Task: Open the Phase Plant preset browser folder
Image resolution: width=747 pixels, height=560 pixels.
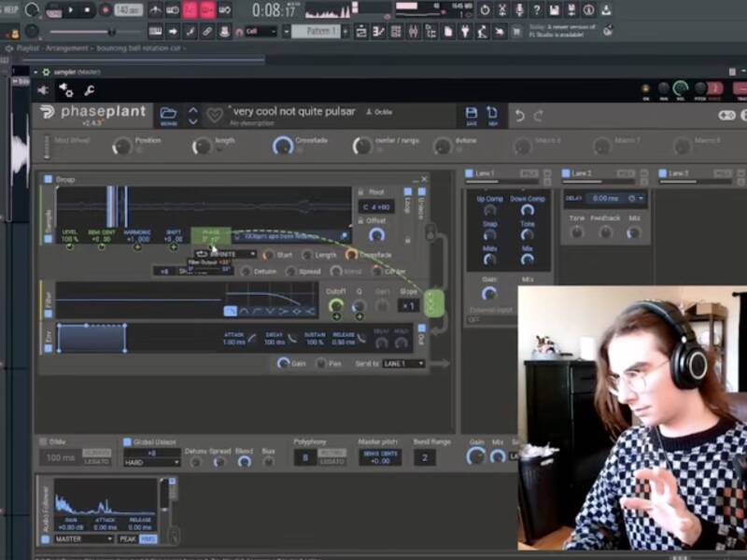Action: [x=168, y=114]
